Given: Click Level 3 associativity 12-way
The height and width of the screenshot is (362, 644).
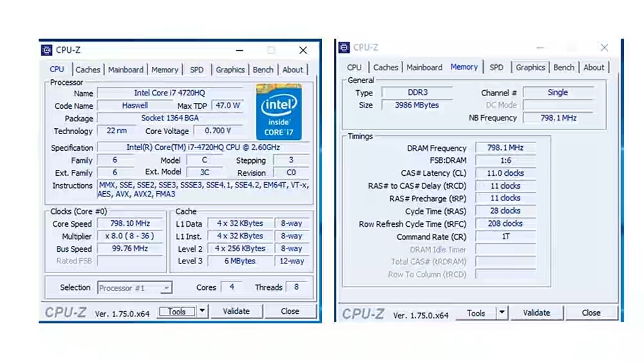Looking at the screenshot, I should point(292,262).
